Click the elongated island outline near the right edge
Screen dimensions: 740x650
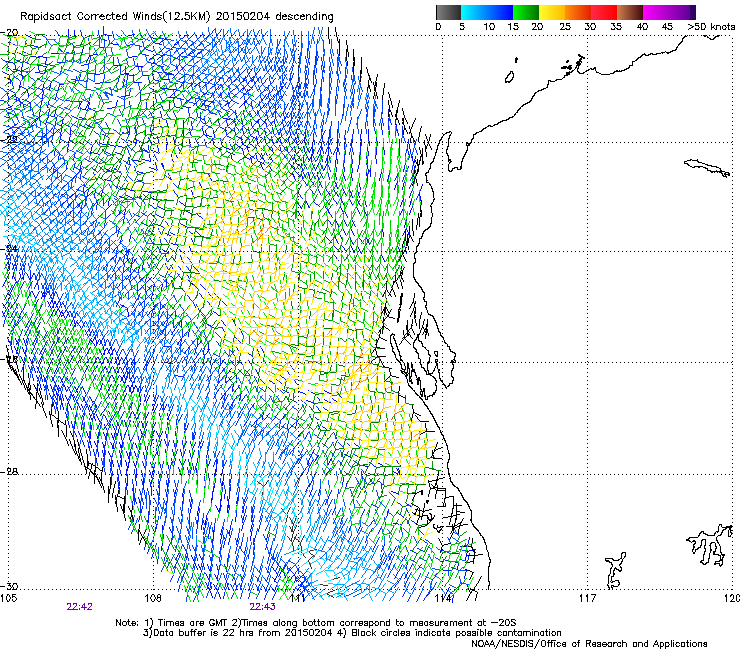coord(707,168)
